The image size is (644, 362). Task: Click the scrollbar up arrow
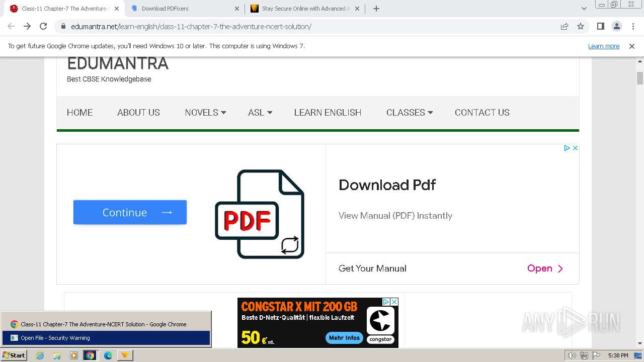coord(640,61)
